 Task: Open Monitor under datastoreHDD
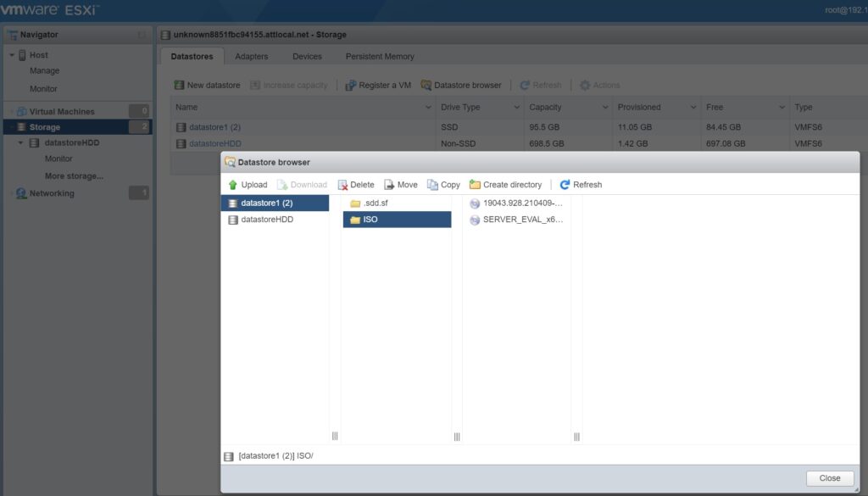(x=58, y=159)
